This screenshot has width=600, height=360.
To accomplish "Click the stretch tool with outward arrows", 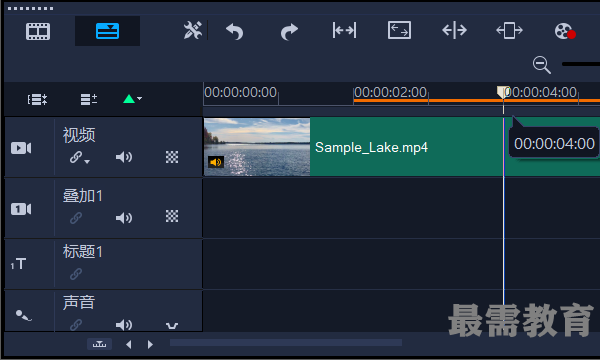I will [x=454, y=30].
